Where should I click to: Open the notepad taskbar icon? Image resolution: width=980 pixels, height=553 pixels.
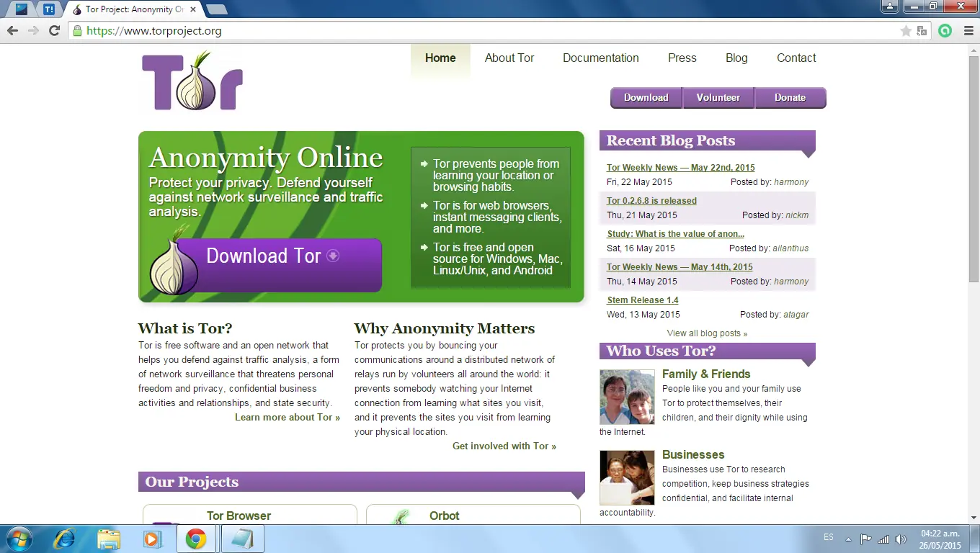(x=242, y=539)
